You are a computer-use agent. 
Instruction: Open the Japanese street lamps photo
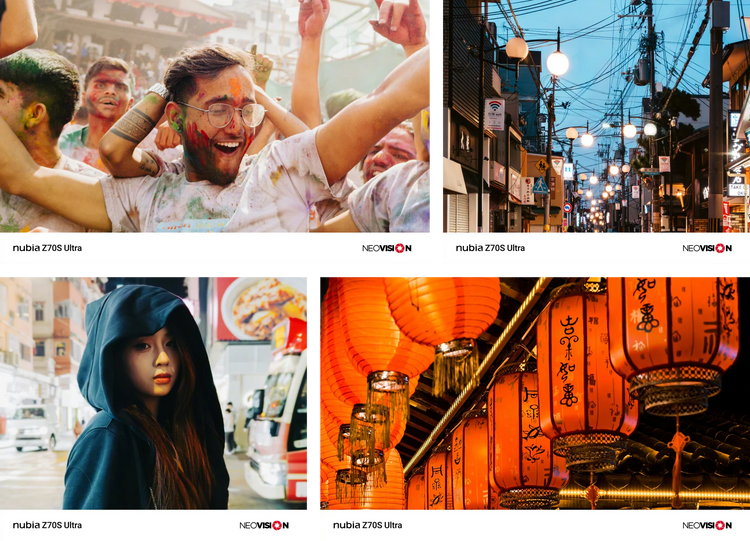[596, 116]
